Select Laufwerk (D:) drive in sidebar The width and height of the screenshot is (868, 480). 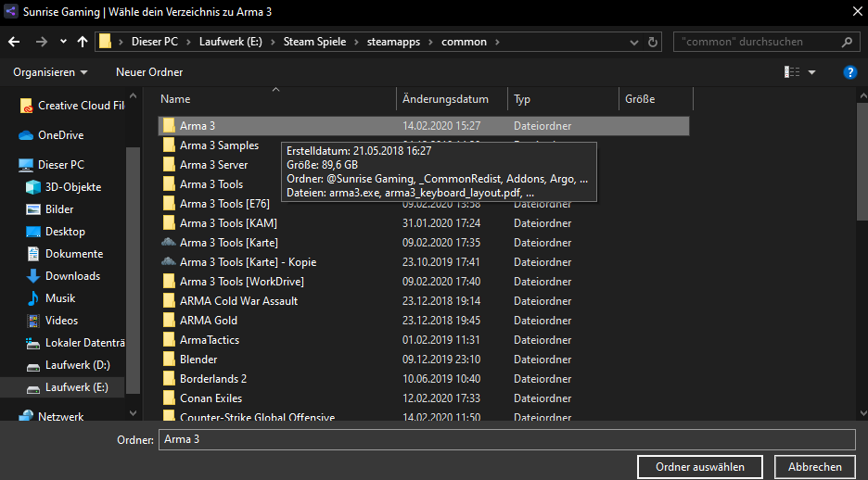(x=77, y=365)
